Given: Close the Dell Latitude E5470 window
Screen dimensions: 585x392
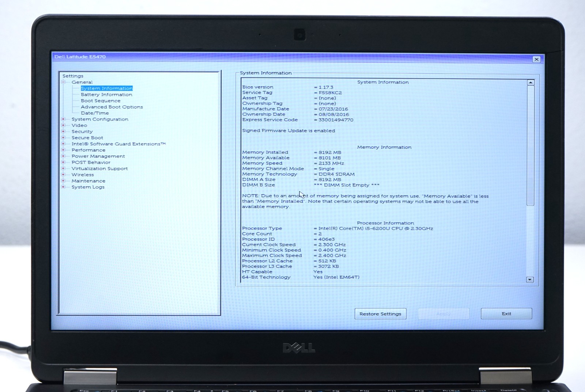Looking at the screenshot, I should [x=536, y=59].
